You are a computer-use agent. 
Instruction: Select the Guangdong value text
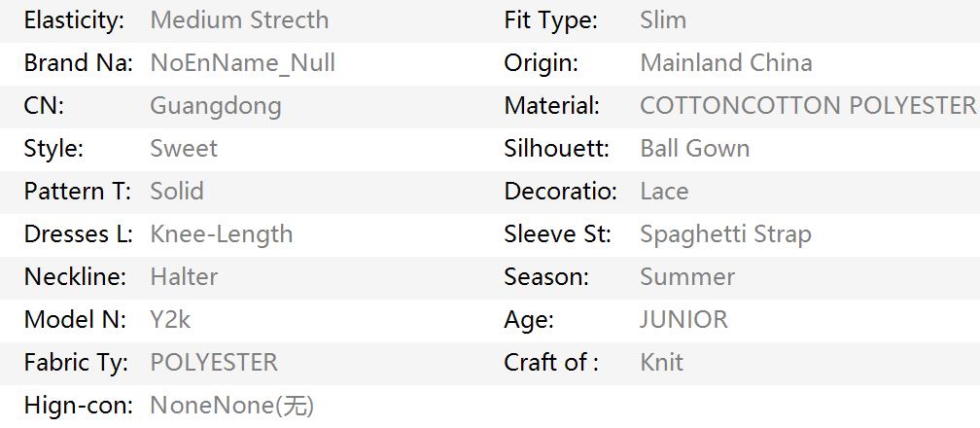coord(216,106)
